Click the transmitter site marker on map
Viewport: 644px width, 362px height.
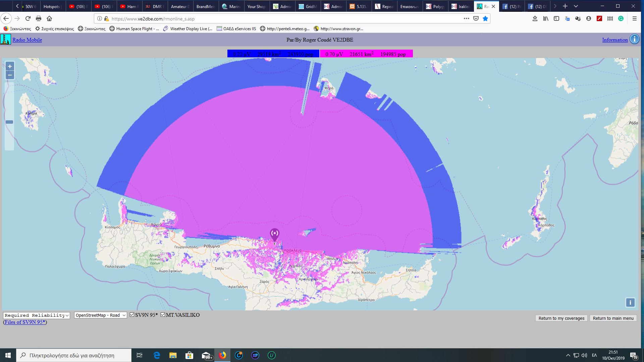(274, 234)
